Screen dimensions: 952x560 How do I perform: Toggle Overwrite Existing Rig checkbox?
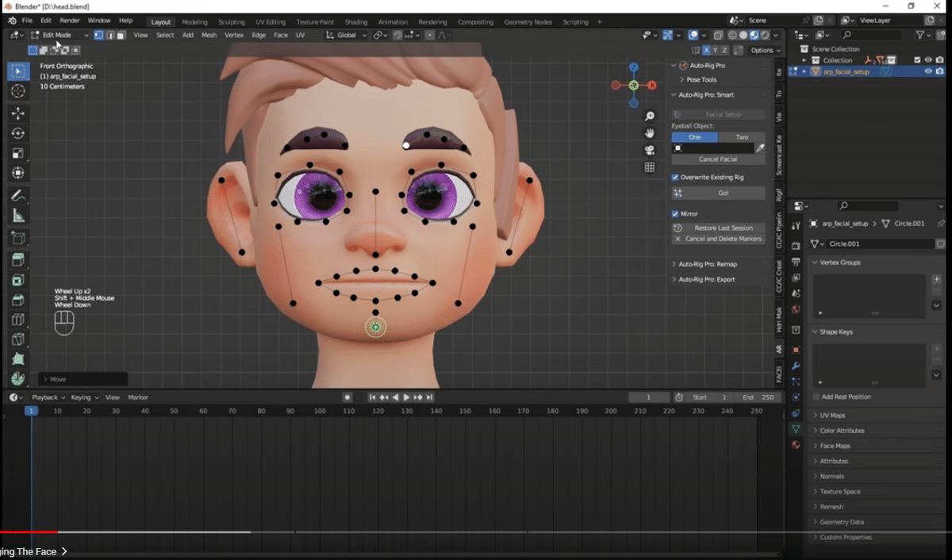[675, 178]
